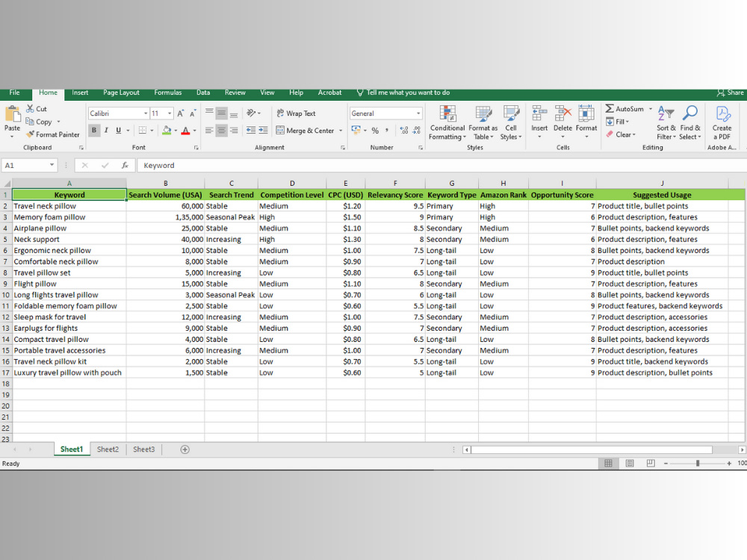Apply Comma Style format

(x=387, y=130)
